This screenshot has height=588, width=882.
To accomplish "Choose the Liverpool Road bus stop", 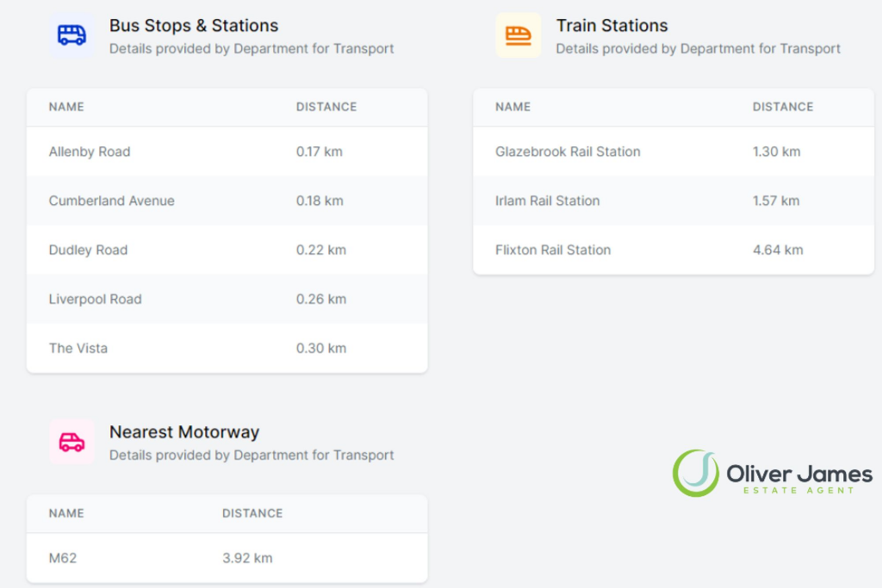I will click(x=227, y=299).
